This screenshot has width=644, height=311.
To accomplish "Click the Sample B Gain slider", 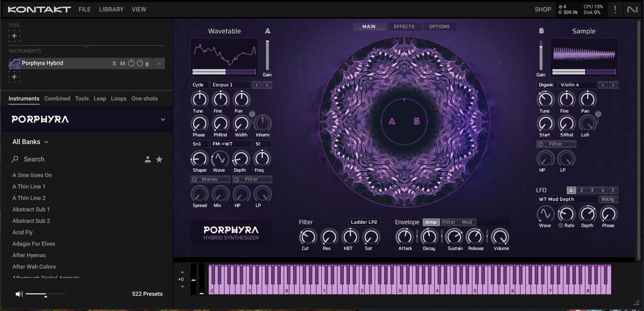I will pos(541,55).
